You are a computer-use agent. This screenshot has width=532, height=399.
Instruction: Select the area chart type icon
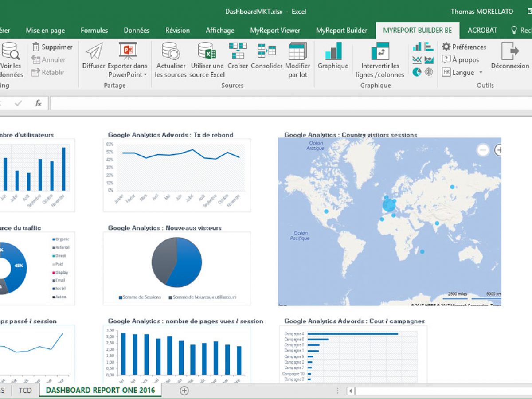[429, 59]
